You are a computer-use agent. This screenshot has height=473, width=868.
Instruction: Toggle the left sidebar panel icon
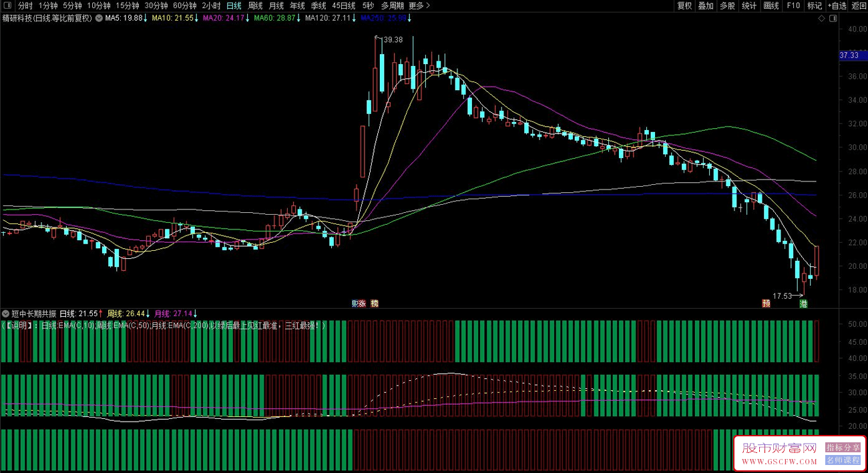pyautogui.click(x=7, y=5)
